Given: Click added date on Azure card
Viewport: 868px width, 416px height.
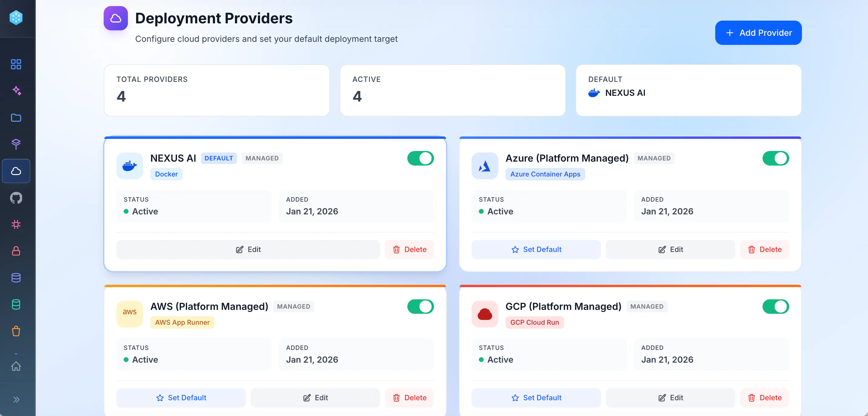Looking at the screenshot, I should 667,211.
